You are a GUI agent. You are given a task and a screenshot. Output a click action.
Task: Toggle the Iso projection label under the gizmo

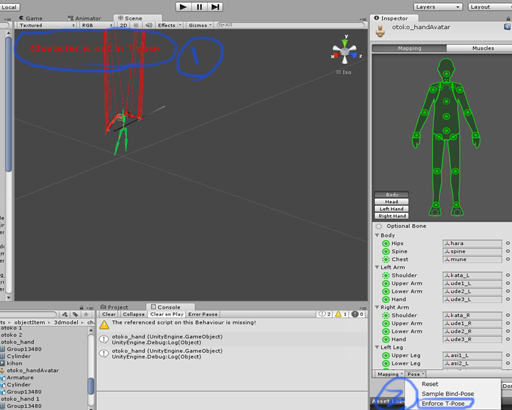(x=343, y=72)
